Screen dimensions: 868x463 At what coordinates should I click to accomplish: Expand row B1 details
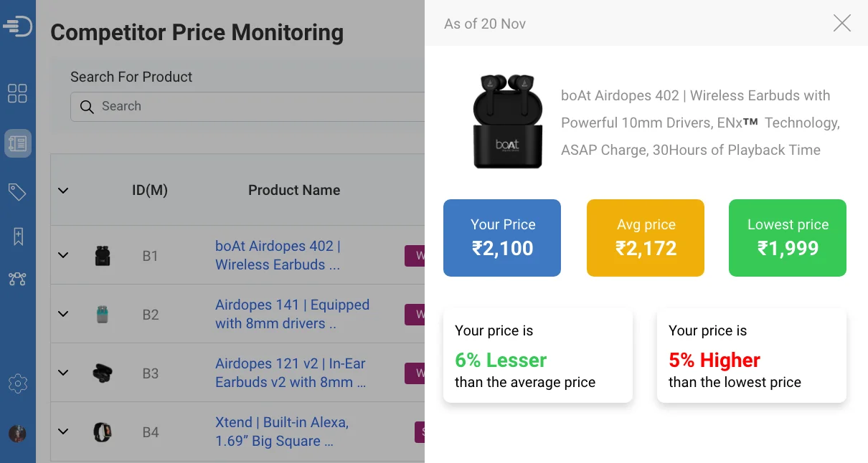pos(63,255)
